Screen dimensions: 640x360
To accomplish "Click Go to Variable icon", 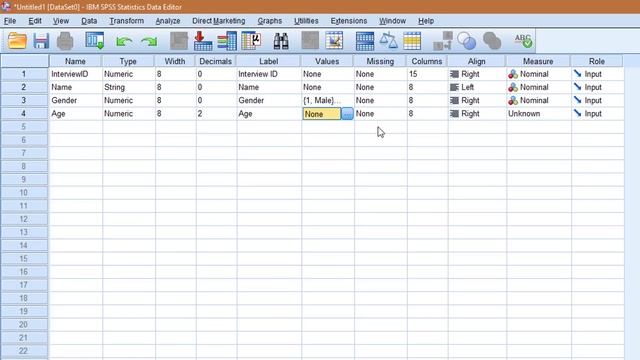I will pos(203,41).
